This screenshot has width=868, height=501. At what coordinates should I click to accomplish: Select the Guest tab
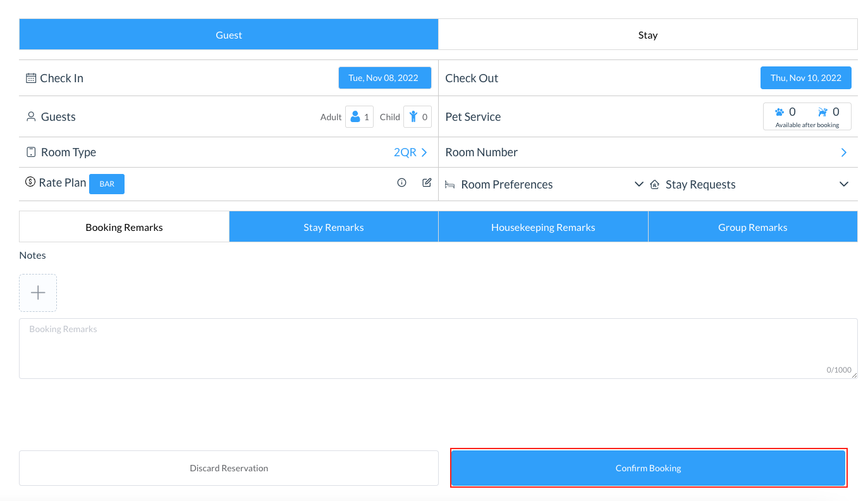tap(228, 35)
